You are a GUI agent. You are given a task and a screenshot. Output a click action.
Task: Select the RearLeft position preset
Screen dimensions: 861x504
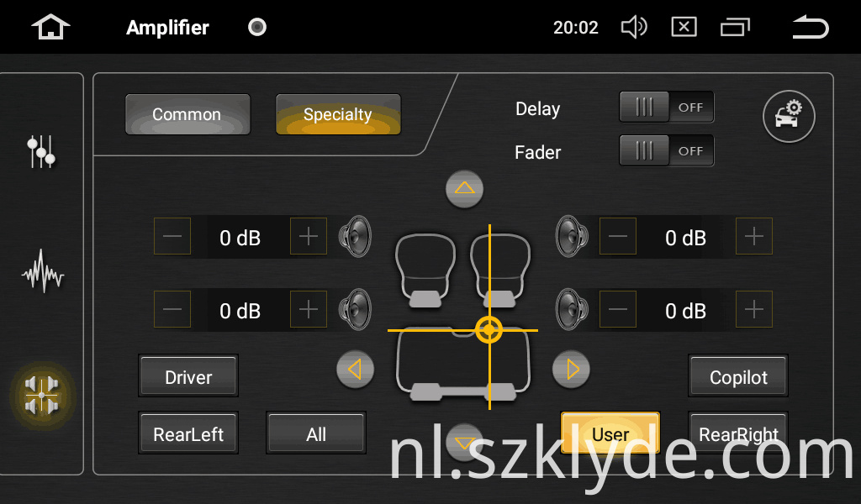188,433
